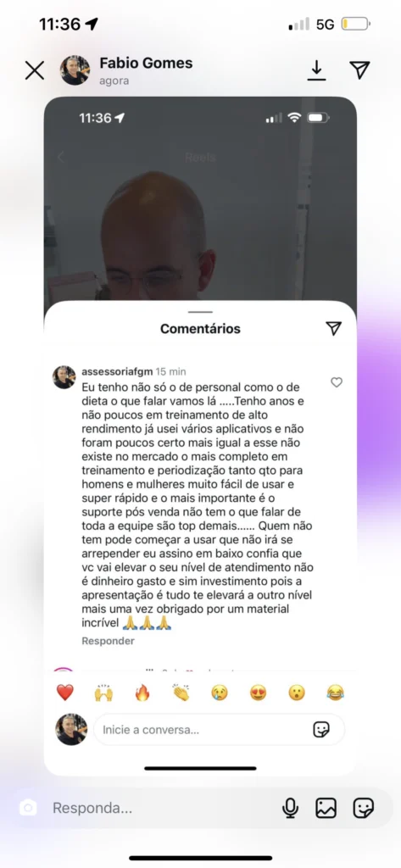Image resolution: width=401 pixels, height=868 pixels.
Task: Close the story with the X icon
Action: [x=35, y=70]
